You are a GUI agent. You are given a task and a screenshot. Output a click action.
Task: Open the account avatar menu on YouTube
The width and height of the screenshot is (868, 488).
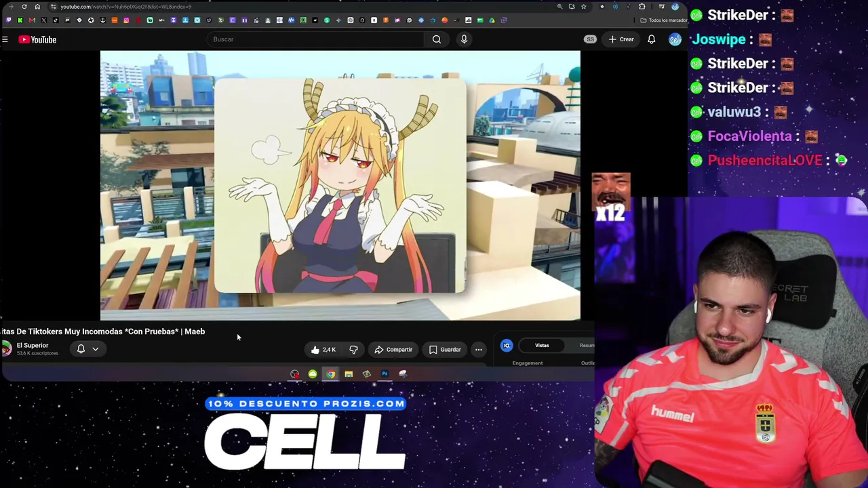675,39
